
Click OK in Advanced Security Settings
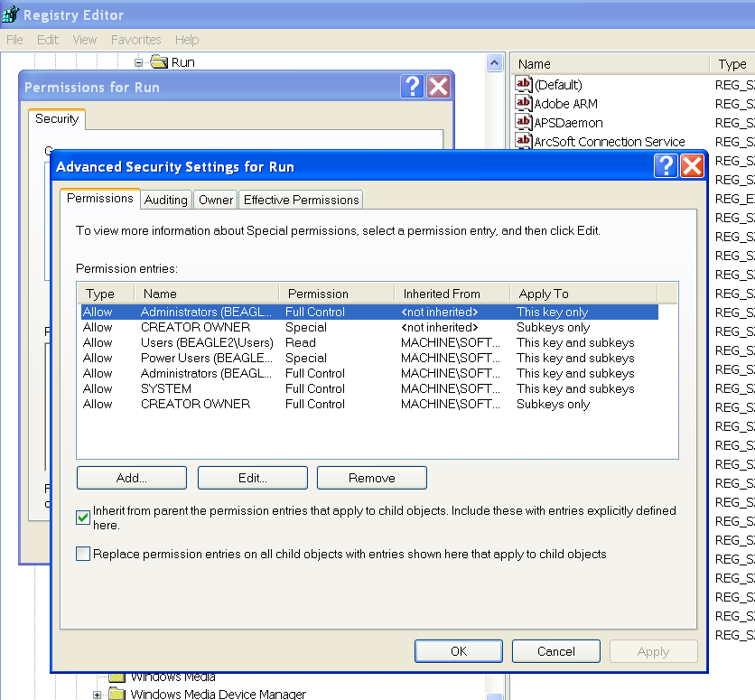459,651
